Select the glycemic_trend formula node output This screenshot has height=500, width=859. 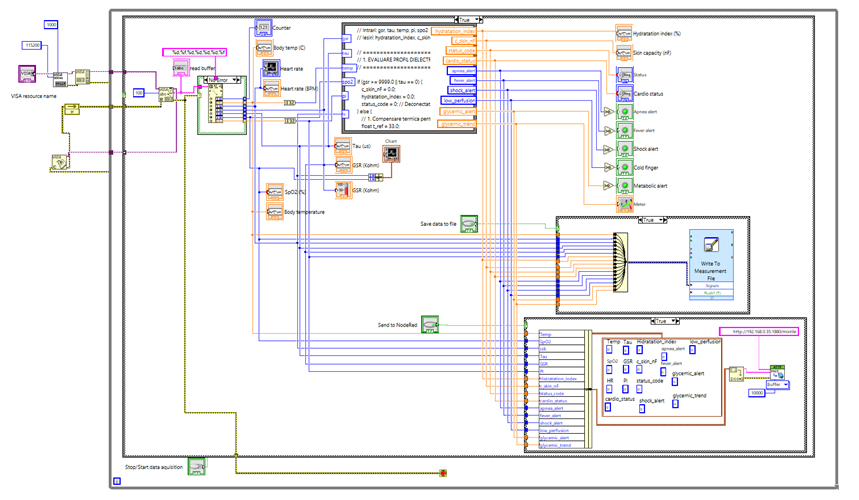pyautogui.click(x=457, y=124)
